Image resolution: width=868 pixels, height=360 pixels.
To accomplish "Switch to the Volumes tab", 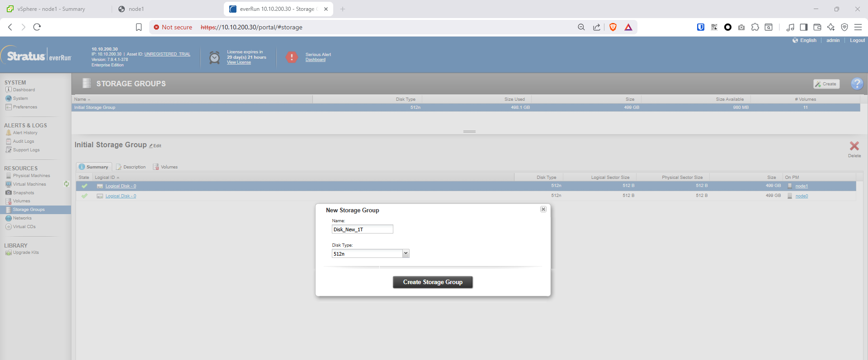I will pos(165,167).
